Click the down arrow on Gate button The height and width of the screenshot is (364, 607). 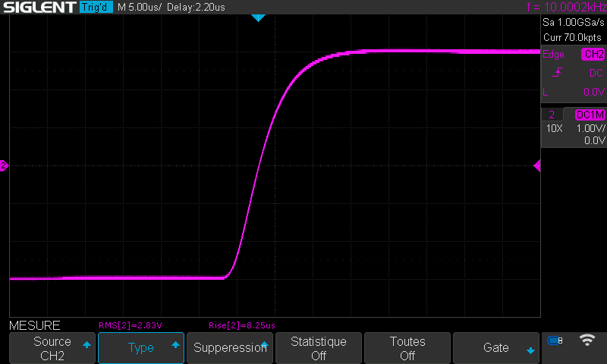(530, 350)
